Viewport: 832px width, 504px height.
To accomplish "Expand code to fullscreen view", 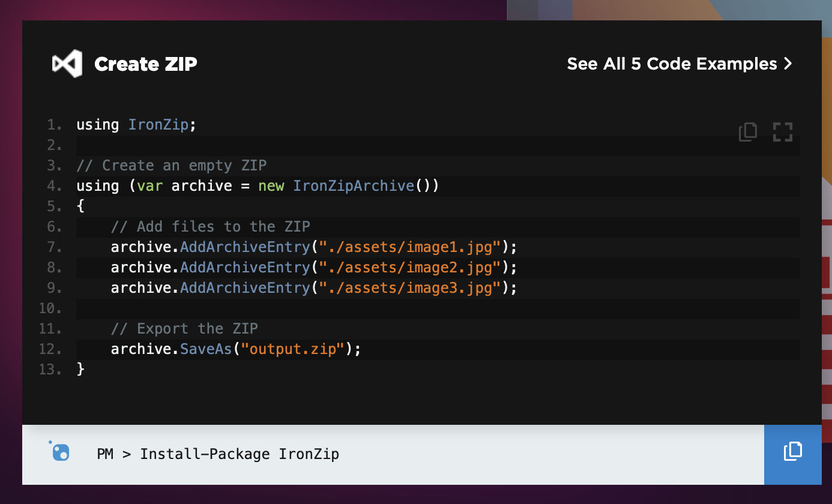I will tap(783, 132).
